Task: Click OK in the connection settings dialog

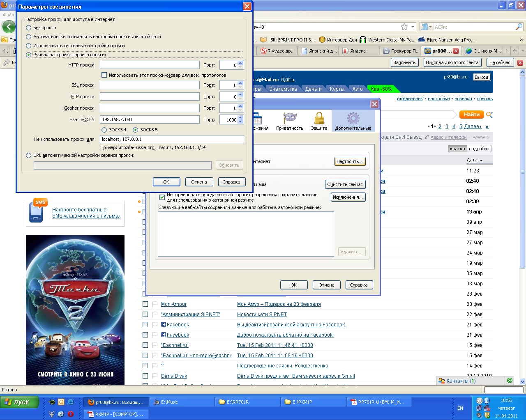Action: 166,182
